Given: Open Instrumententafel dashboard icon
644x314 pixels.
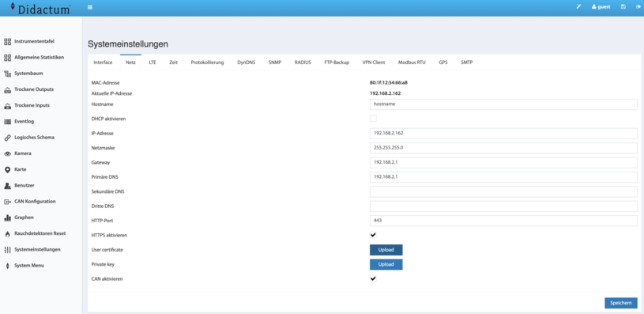Looking at the screenshot, I should pyautogui.click(x=7, y=41).
